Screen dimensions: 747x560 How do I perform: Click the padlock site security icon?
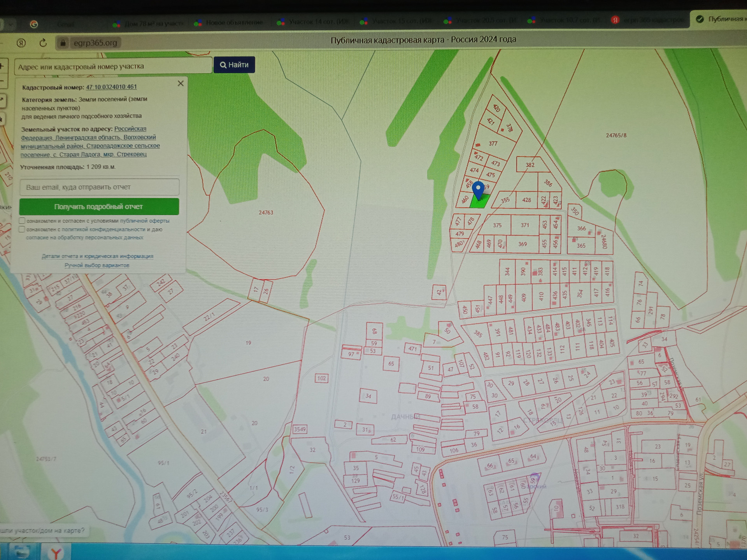pyautogui.click(x=63, y=43)
